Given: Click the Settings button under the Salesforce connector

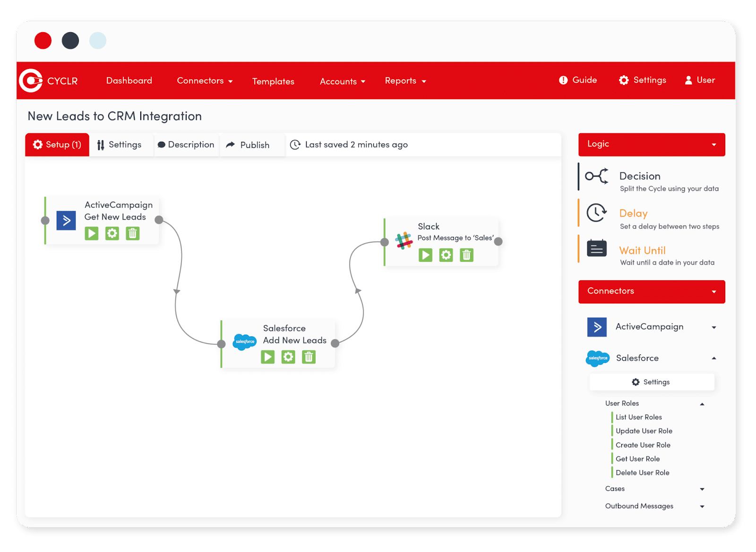Looking at the screenshot, I should [x=652, y=382].
